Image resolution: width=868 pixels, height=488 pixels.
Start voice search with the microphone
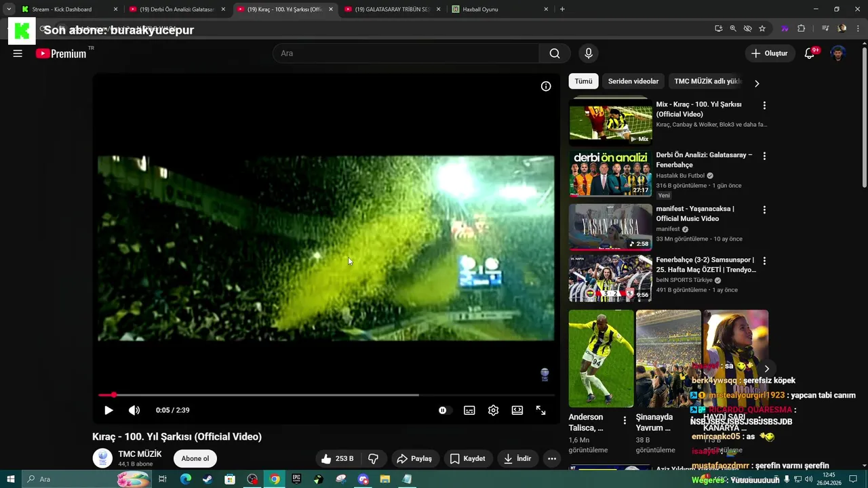tap(589, 54)
